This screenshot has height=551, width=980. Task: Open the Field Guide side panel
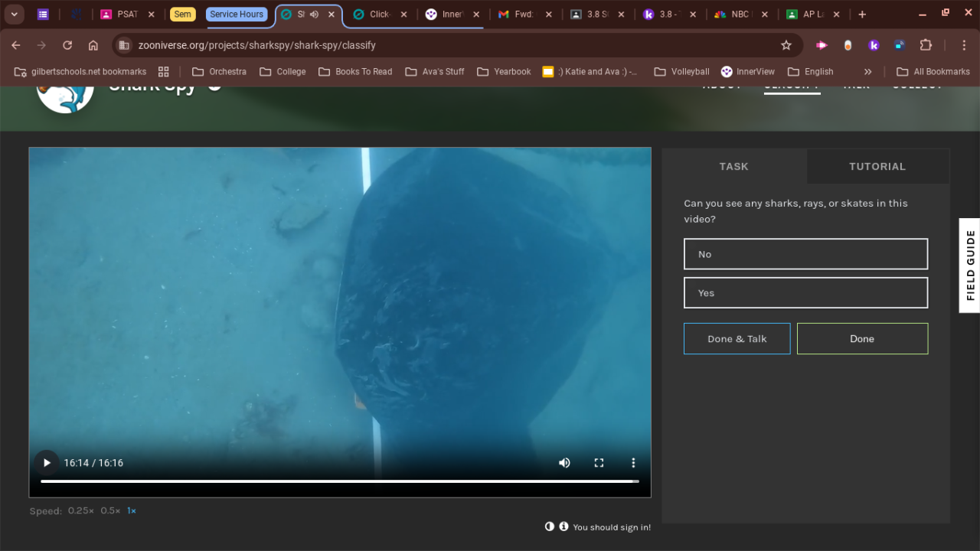969,265
